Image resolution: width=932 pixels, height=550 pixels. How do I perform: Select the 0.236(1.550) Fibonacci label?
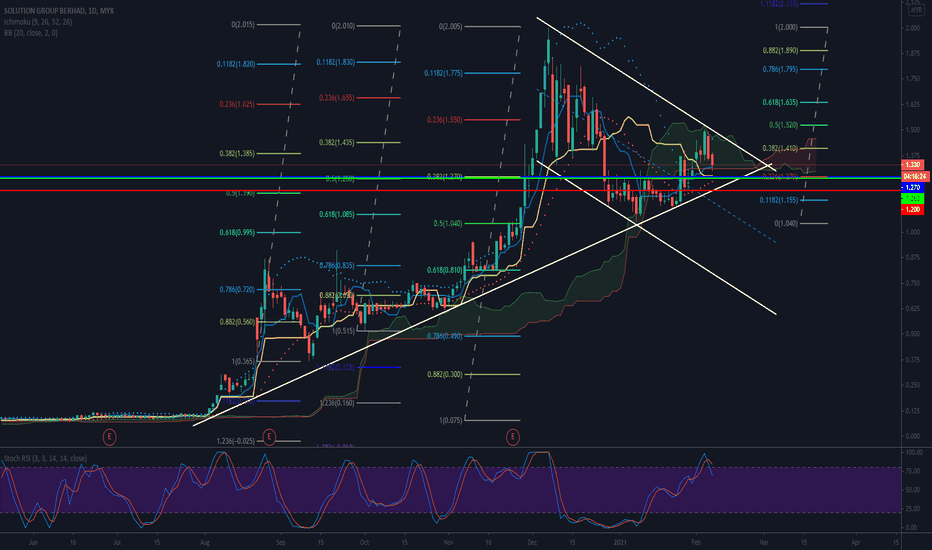pyautogui.click(x=445, y=120)
